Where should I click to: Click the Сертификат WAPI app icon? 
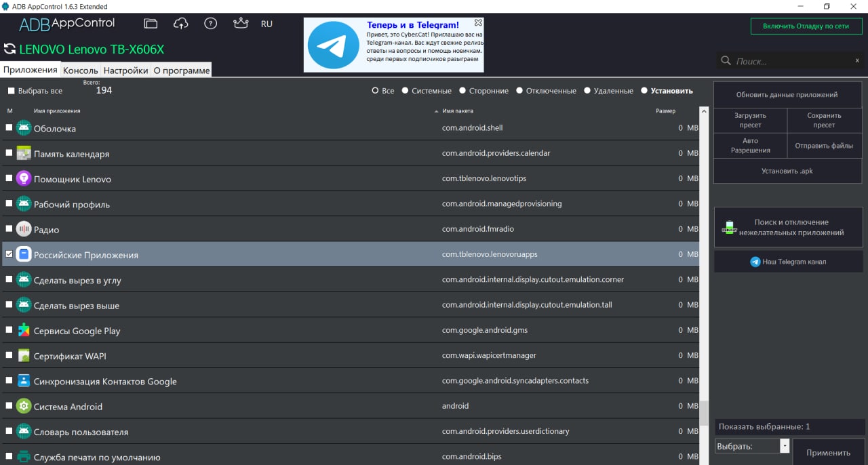click(x=24, y=356)
